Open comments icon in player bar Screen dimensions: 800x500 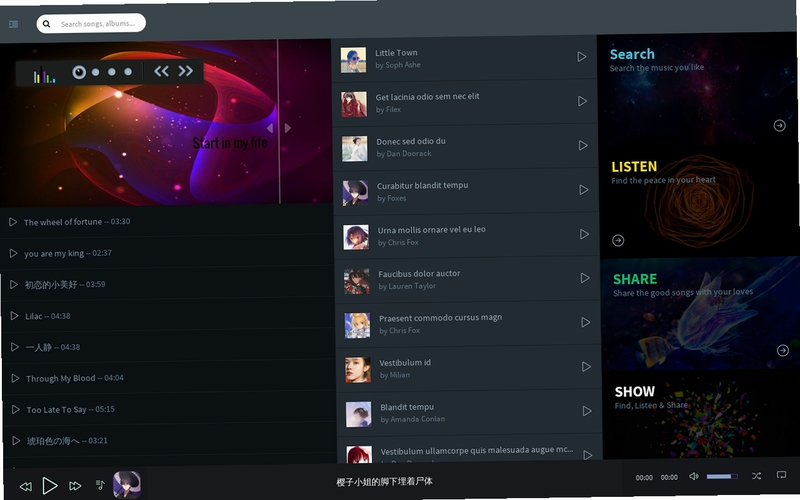(781, 475)
